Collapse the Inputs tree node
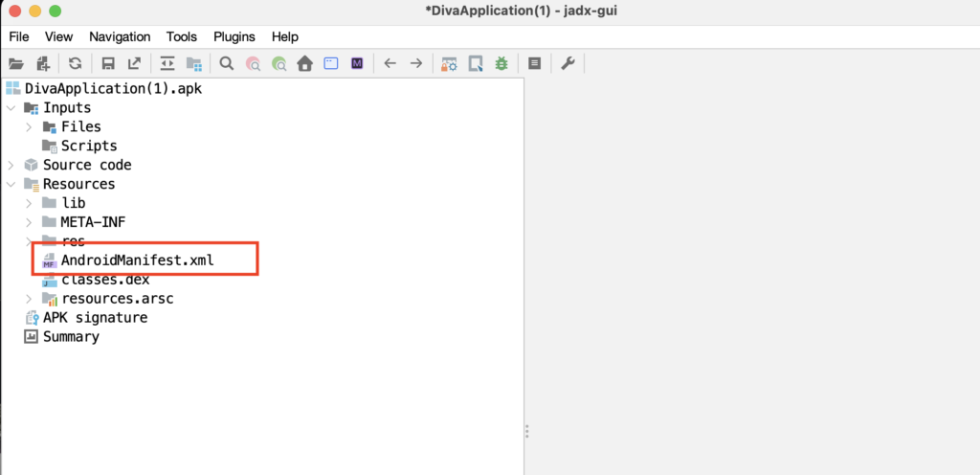The width and height of the screenshot is (980, 475). 11,108
